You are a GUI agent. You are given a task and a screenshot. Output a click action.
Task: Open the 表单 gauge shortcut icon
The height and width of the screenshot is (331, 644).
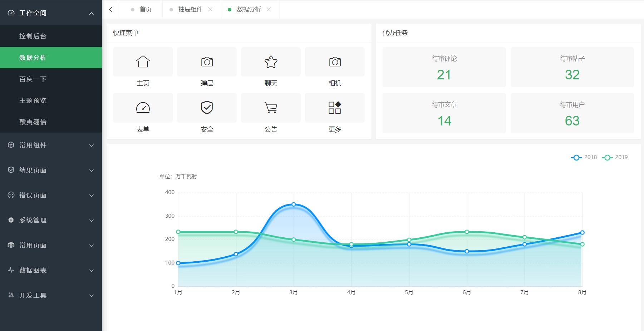tap(143, 108)
